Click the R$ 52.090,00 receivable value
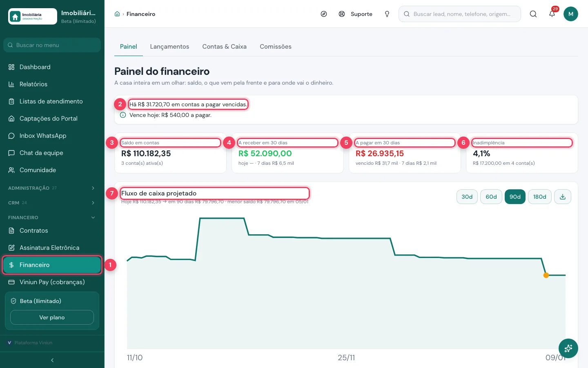Image resolution: width=588 pixels, height=368 pixels. [265, 153]
